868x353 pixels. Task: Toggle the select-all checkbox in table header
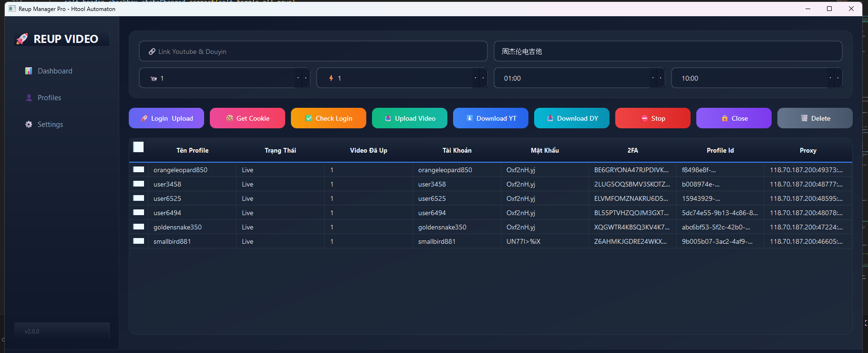[x=138, y=147]
